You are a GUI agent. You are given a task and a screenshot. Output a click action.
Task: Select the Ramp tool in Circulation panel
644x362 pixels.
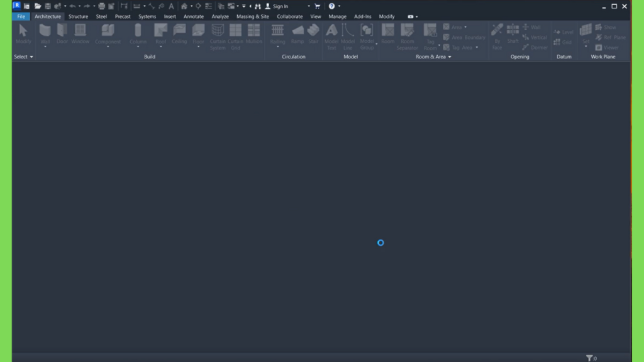point(297,33)
